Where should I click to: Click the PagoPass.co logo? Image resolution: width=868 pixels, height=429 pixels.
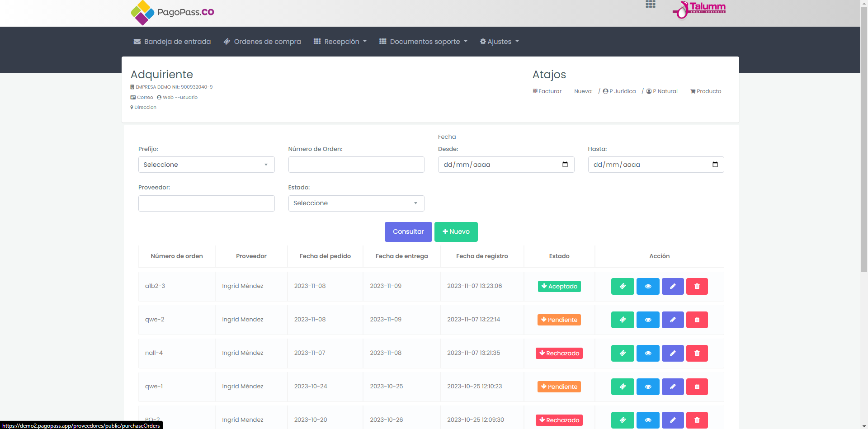click(x=173, y=12)
